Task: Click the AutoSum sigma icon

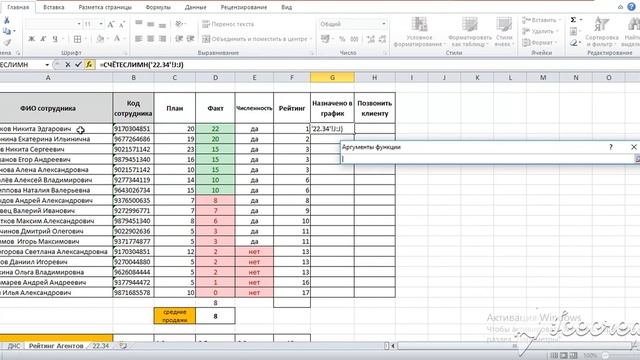Action: (x=573, y=20)
